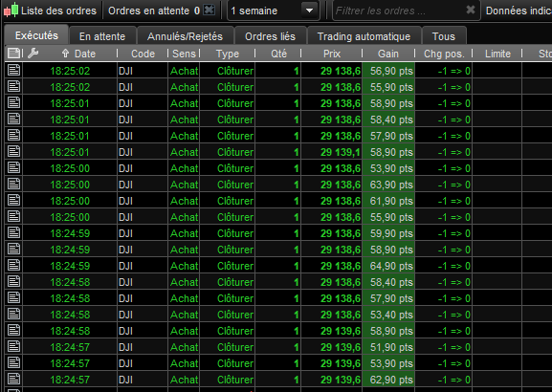The image size is (552, 392).
Task: Open order details icon for 18:25:02 gain 56,90 pts
Action: tap(13, 71)
